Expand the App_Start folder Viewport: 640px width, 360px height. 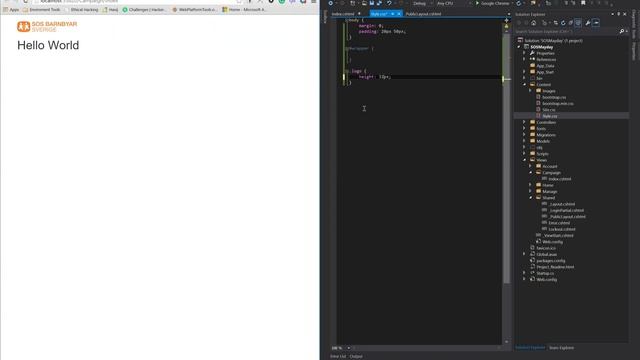(524, 72)
